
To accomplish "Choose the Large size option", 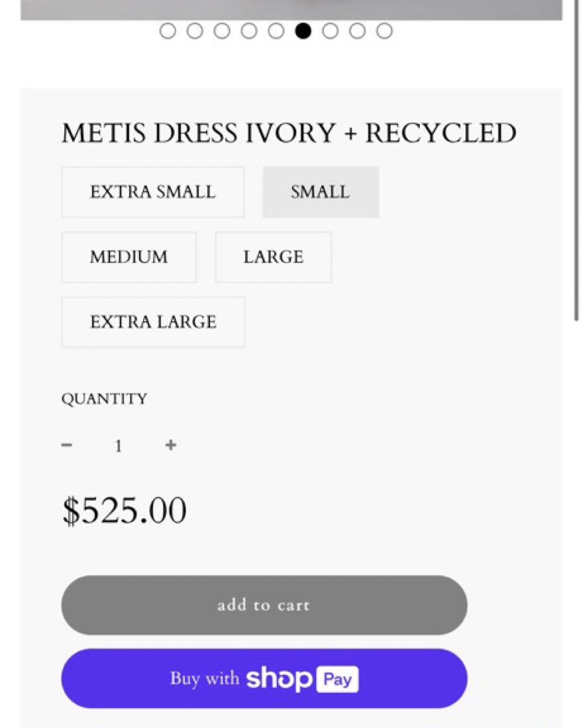I will 273,257.
